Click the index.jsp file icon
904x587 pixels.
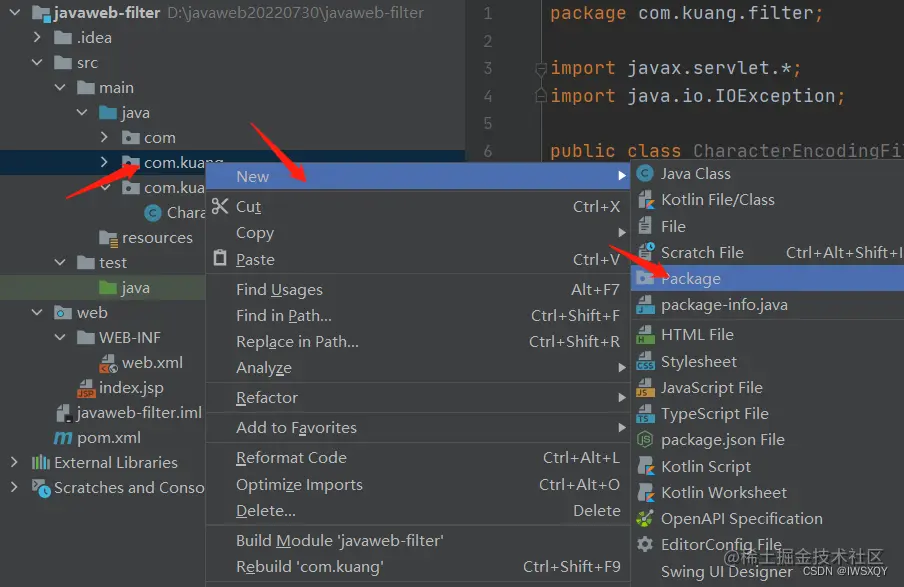pos(86,388)
